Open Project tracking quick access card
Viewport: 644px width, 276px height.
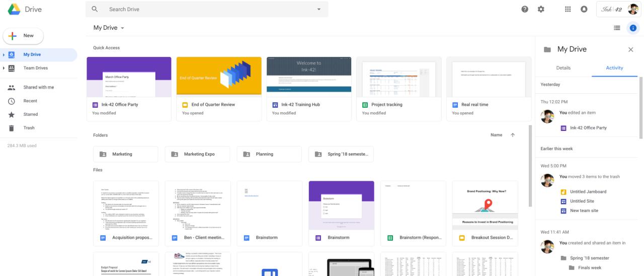click(399, 89)
